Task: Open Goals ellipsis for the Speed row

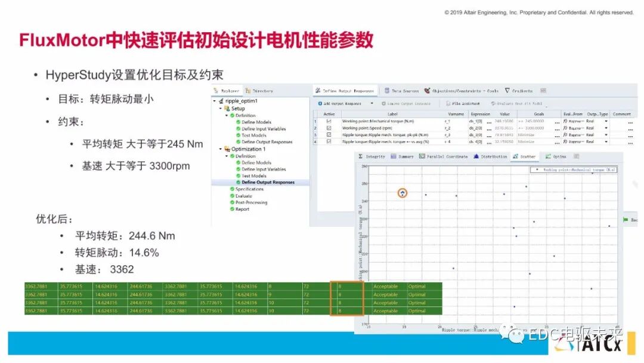Action: (x=557, y=129)
